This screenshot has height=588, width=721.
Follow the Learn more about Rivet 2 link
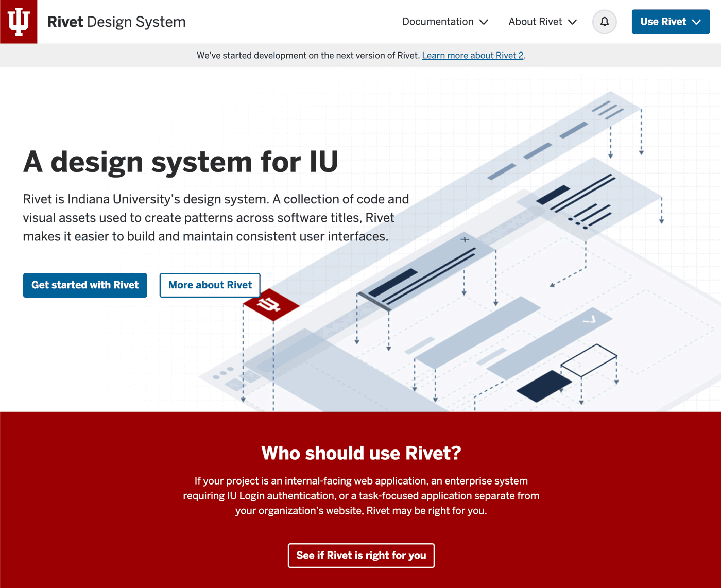click(x=473, y=56)
